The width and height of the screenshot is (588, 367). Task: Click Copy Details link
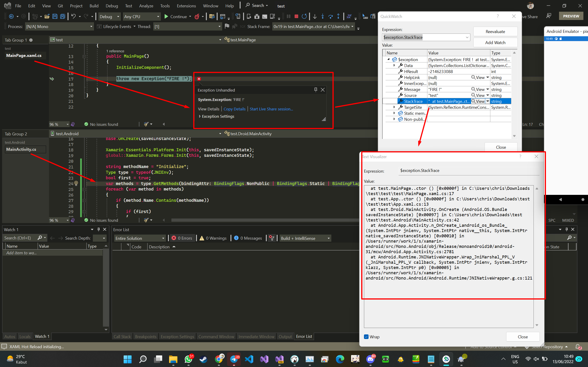coord(234,109)
